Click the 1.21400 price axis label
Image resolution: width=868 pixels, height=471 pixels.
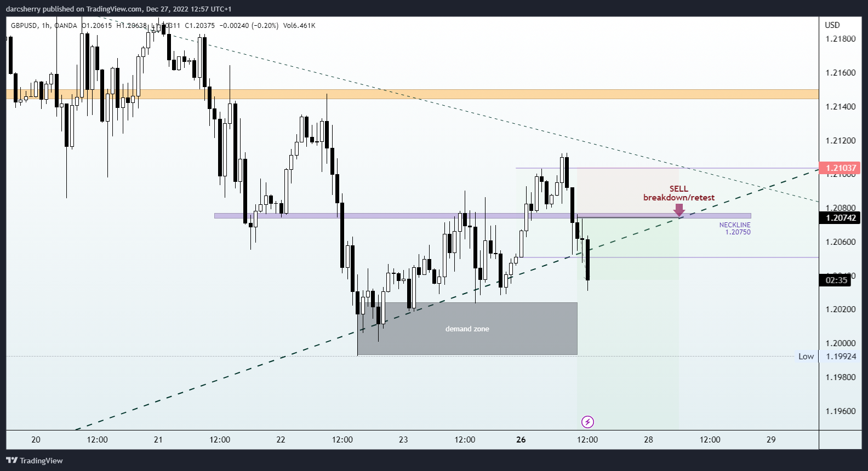coord(841,107)
